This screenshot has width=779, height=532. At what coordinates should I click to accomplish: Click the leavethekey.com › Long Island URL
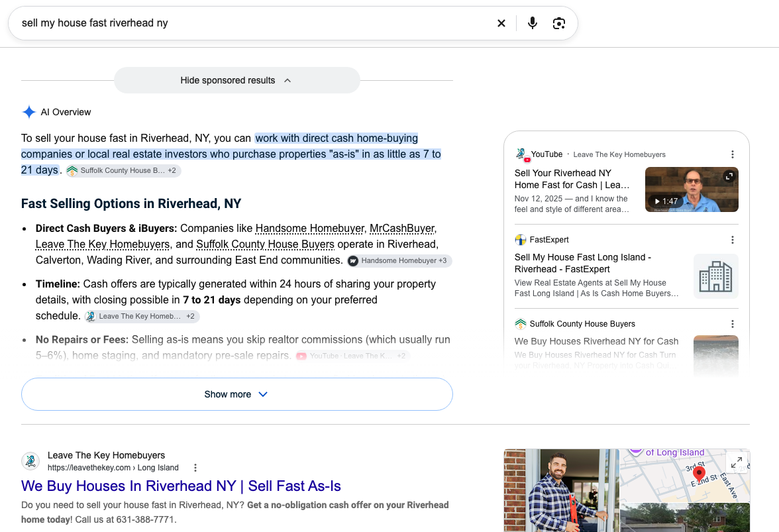pyautogui.click(x=113, y=468)
